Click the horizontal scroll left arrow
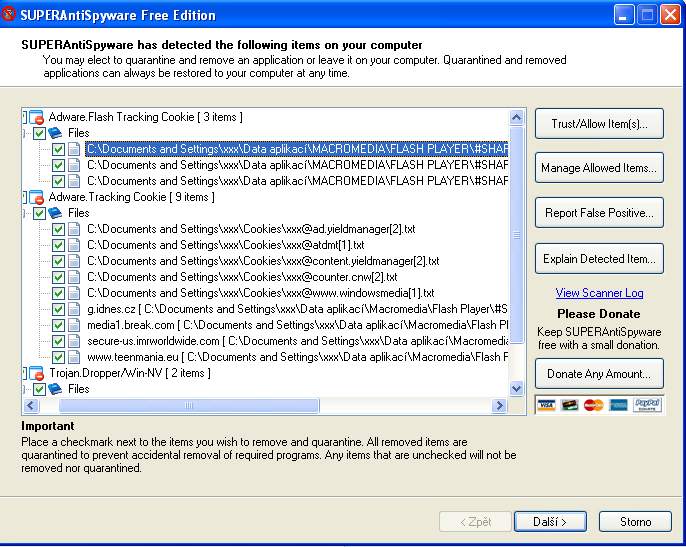The width and height of the screenshot is (686, 547). click(31, 406)
